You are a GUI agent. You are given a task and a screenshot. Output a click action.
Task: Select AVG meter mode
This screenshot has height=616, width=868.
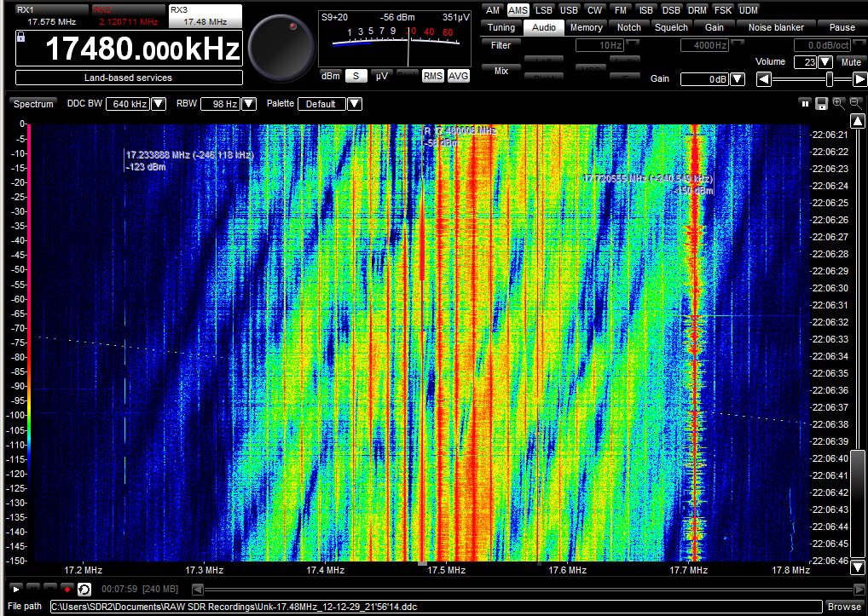coord(459,76)
